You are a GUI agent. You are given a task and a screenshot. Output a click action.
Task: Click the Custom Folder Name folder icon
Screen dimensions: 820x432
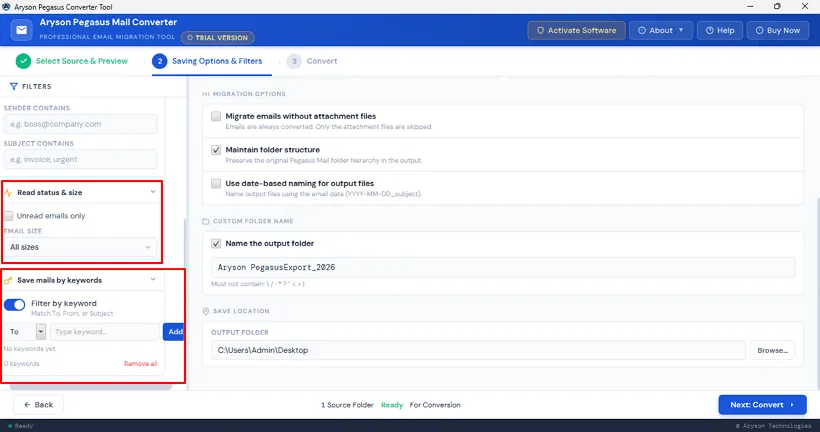[x=206, y=221]
